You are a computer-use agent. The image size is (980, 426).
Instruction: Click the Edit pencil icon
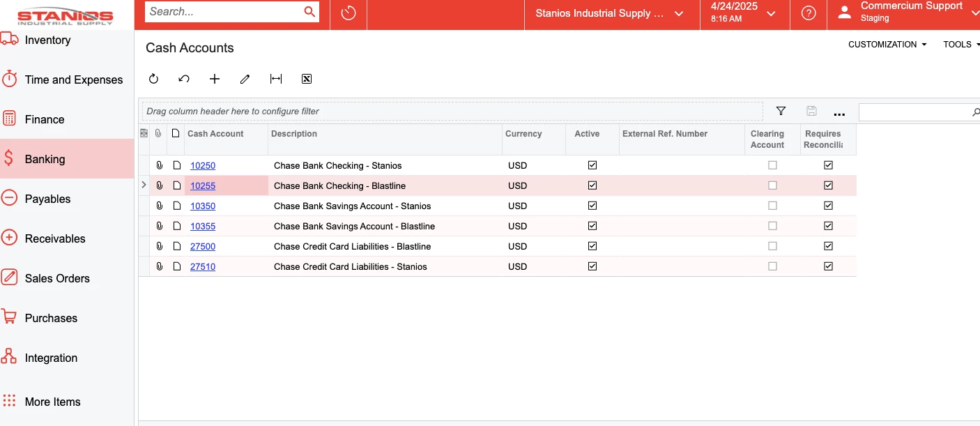245,79
